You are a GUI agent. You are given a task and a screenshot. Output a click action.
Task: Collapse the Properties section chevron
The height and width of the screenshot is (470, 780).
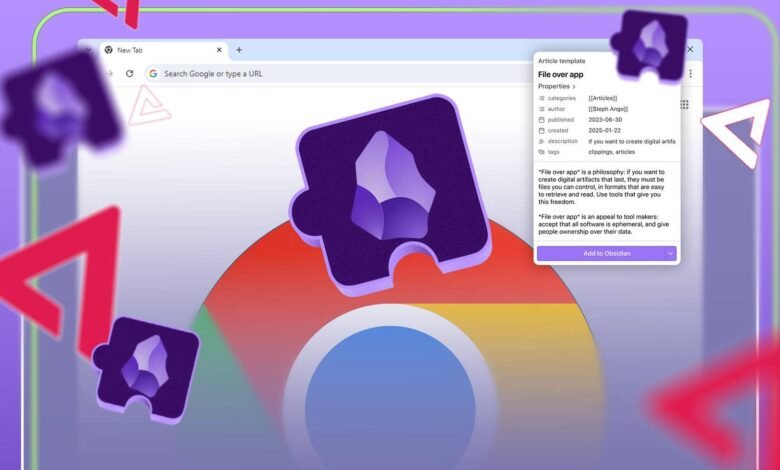click(x=574, y=87)
